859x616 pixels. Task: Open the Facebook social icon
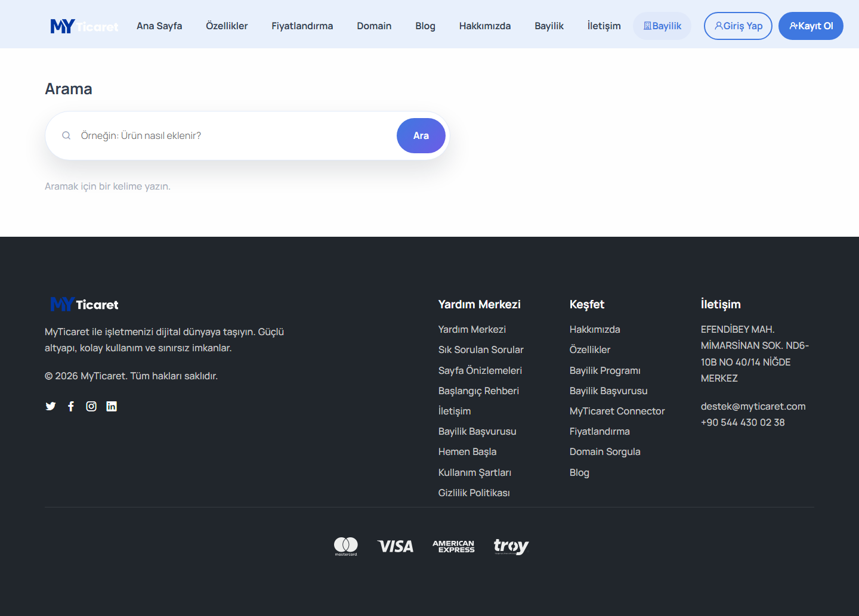tap(71, 406)
